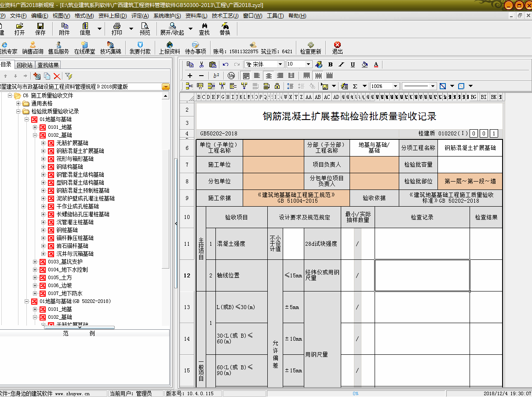Click the lock icon in editor toolbar
532x397 pixels.
(x=277, y=86)
